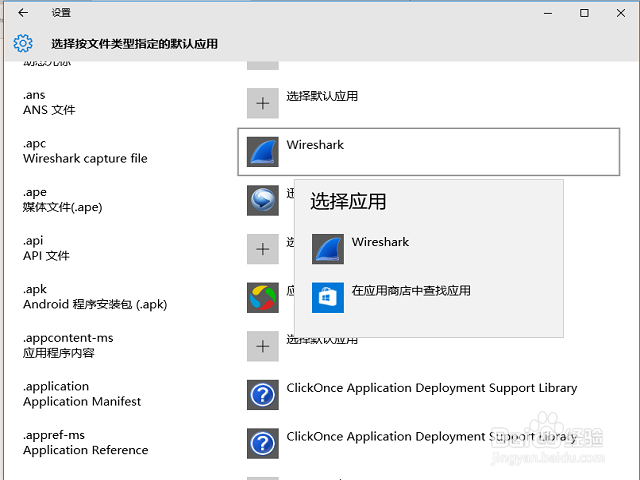
Task: Click the colorful app icon for .apk
Action: (x=263, y=297)
